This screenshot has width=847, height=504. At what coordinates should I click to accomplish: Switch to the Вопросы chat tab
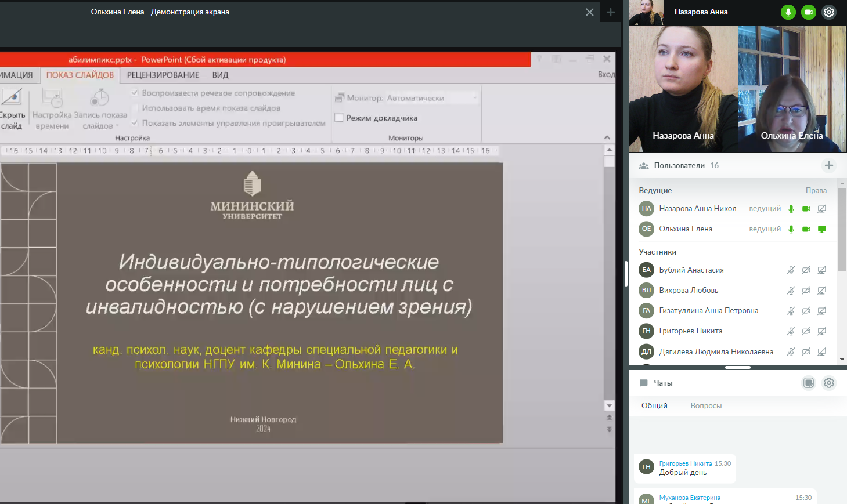coord(706,405)
